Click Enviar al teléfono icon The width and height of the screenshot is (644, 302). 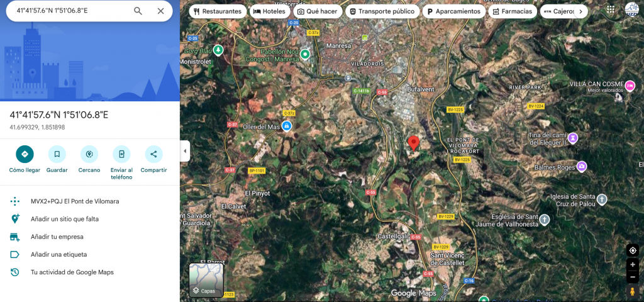[x=121, y=154]
